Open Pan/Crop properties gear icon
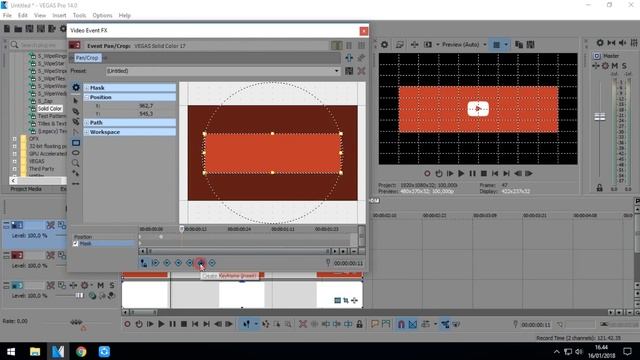The image size is (640, 360). [76, 87]
